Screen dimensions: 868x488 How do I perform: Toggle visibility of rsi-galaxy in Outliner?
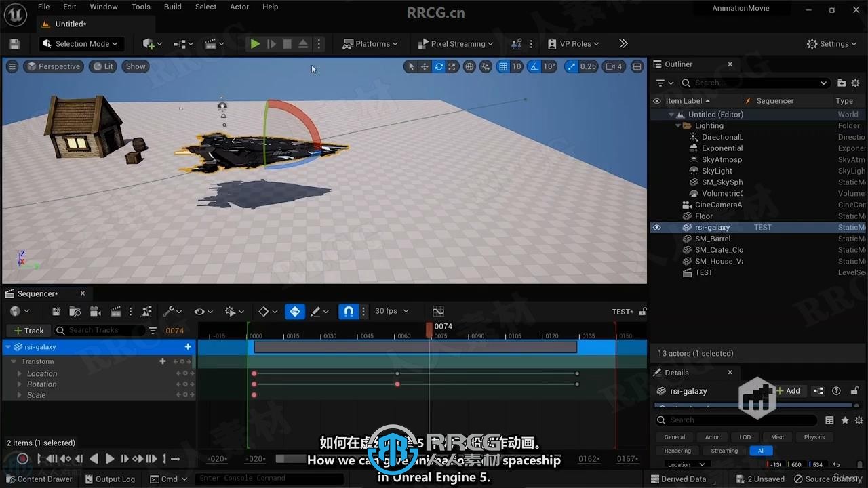pyautogui.click(x=656, y=228)
